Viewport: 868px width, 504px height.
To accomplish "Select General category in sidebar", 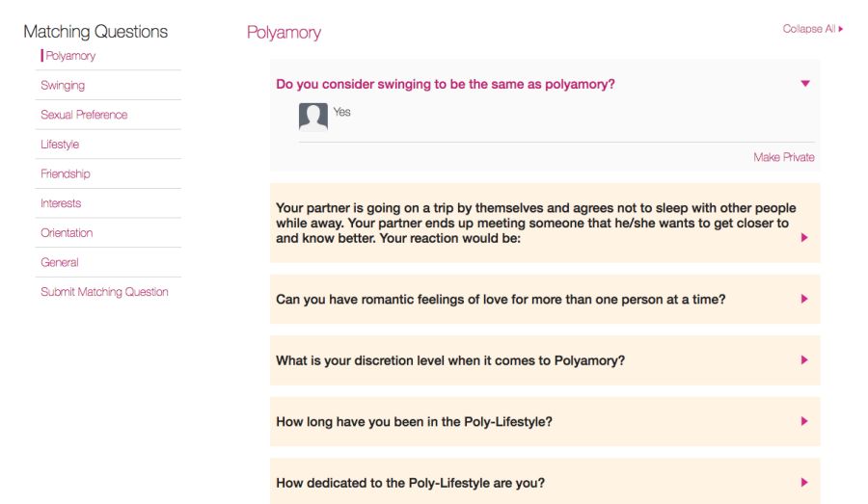I will (60, 262).
